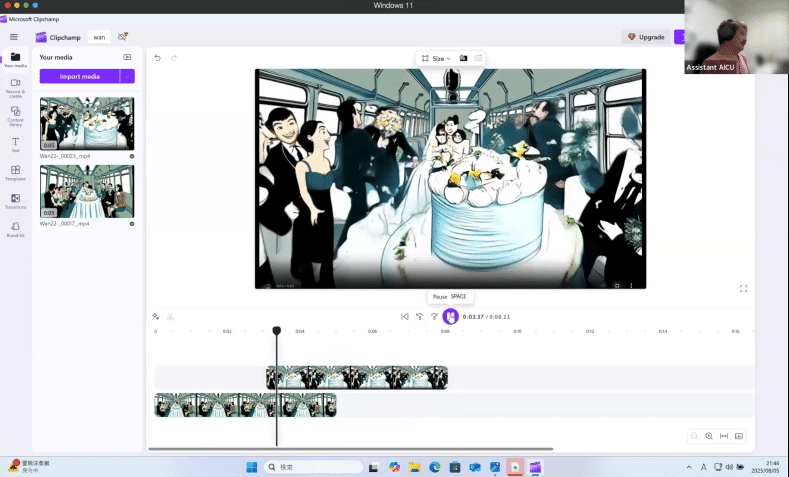
Task: Fit timeline to screen
Action: [724, 436]
